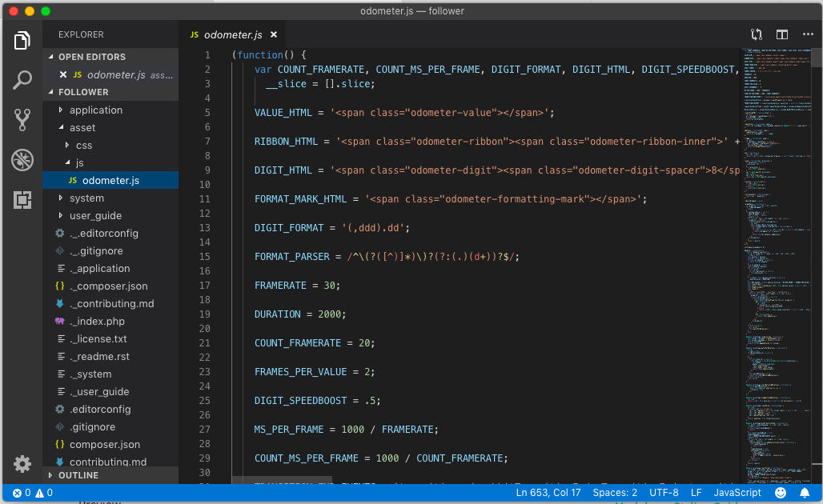Change language mode JavaScript
The width and height of the screenshot is (823, 504).
click(x=737, y=493)
